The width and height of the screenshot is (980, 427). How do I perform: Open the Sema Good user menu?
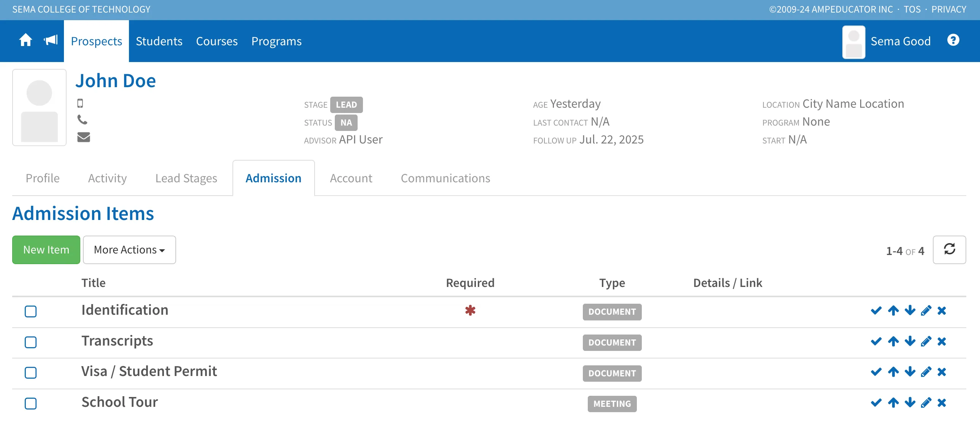[x=886, y=41]
